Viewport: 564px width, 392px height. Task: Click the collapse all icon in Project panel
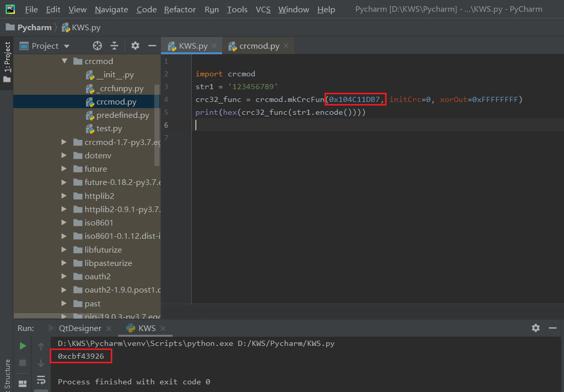click(x=114, y=46)
